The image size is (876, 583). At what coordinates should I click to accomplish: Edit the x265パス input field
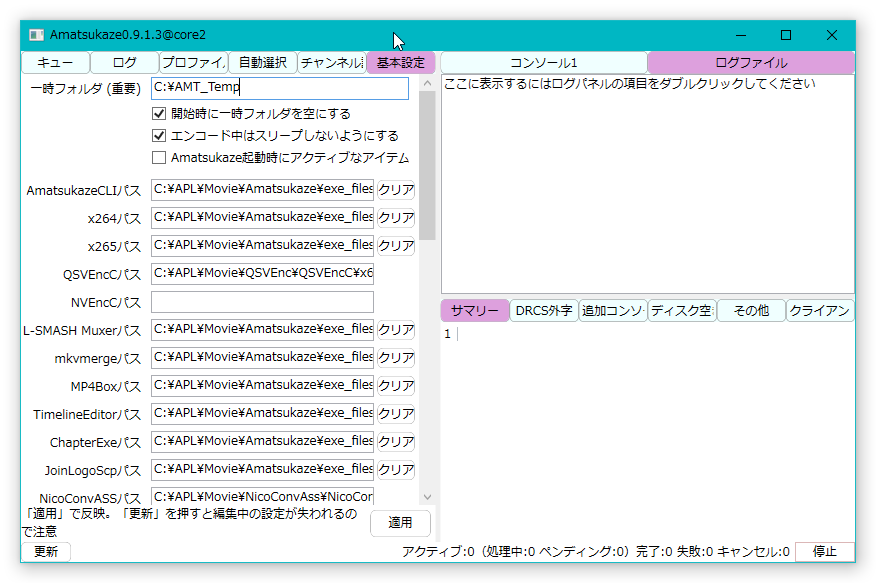pyautogui.click(x=262, y=245)
